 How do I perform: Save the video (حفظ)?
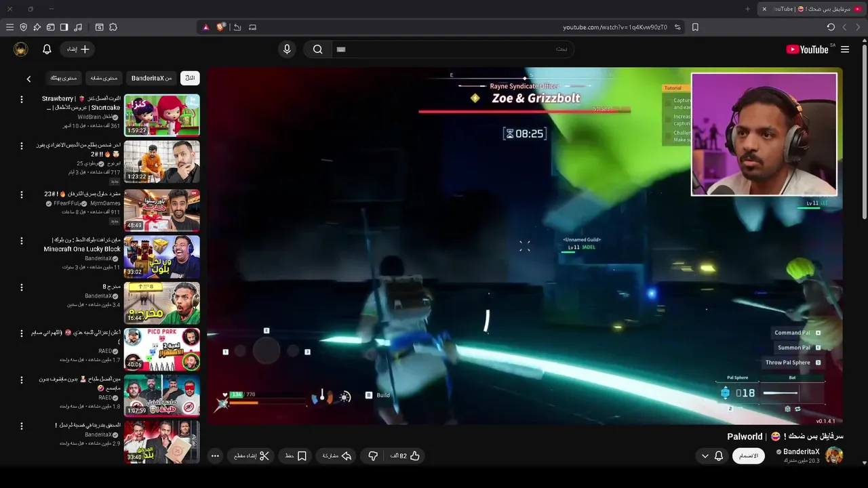(296, 456)
